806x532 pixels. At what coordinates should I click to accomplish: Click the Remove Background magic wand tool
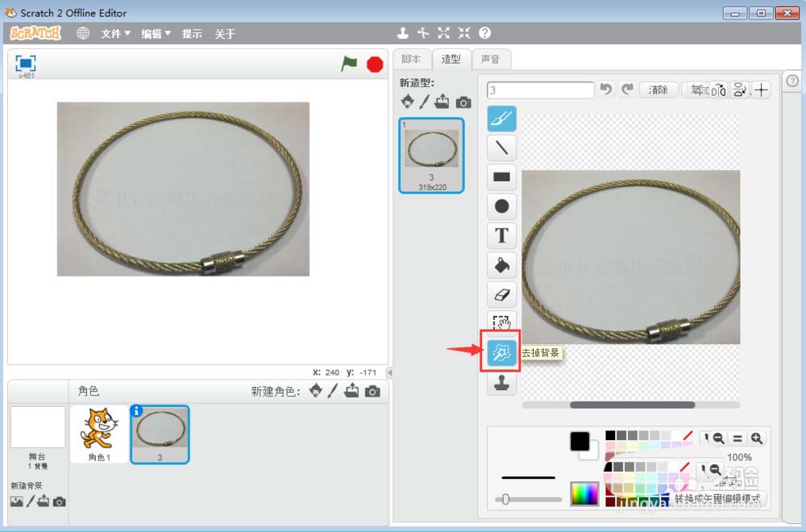click(x=501, y=353)
